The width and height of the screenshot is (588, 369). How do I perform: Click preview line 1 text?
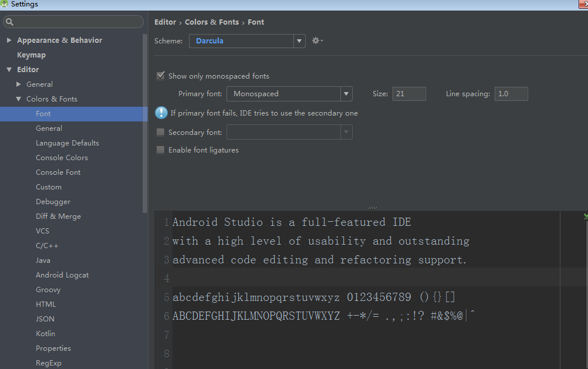pyautogui.click(x=292, y=222)
